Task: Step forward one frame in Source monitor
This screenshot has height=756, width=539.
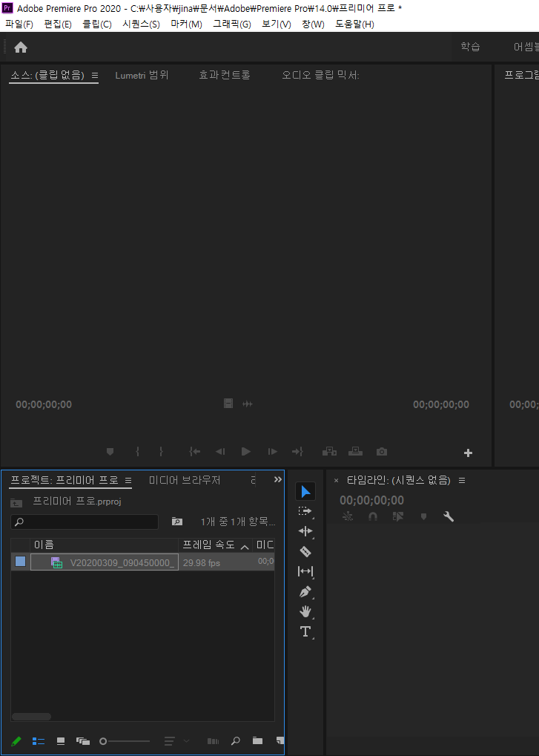Action: tap(273, 452)
